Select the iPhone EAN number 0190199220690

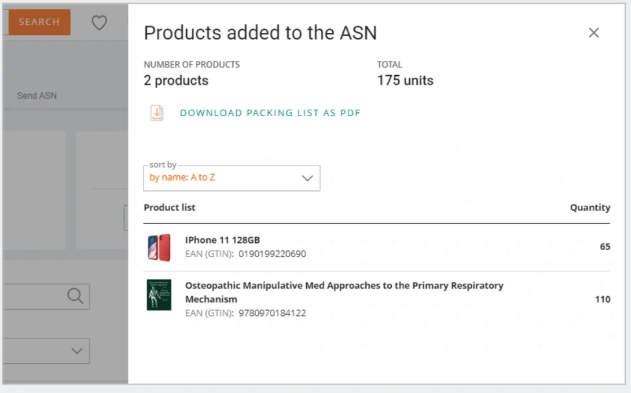272,254
